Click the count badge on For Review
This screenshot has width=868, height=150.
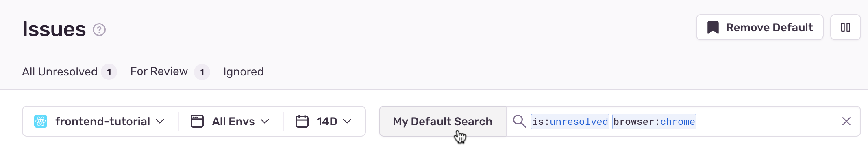[202, 72]
